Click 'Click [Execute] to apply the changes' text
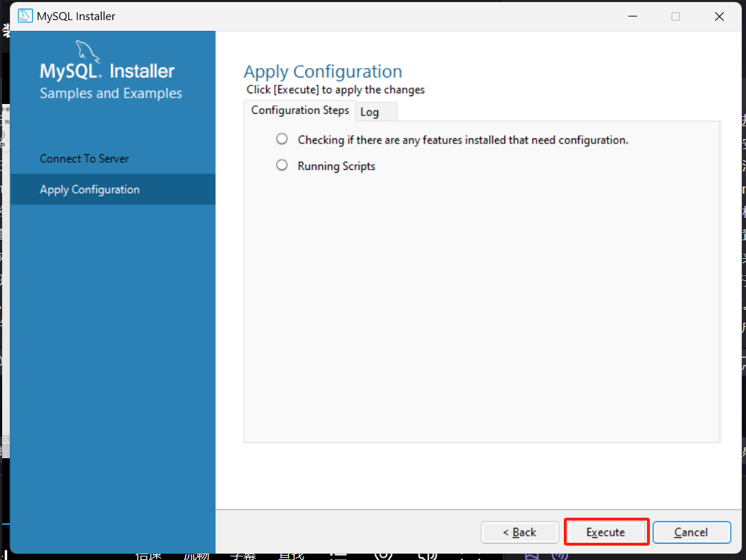The image size is (746, 560). coord(336,90)
